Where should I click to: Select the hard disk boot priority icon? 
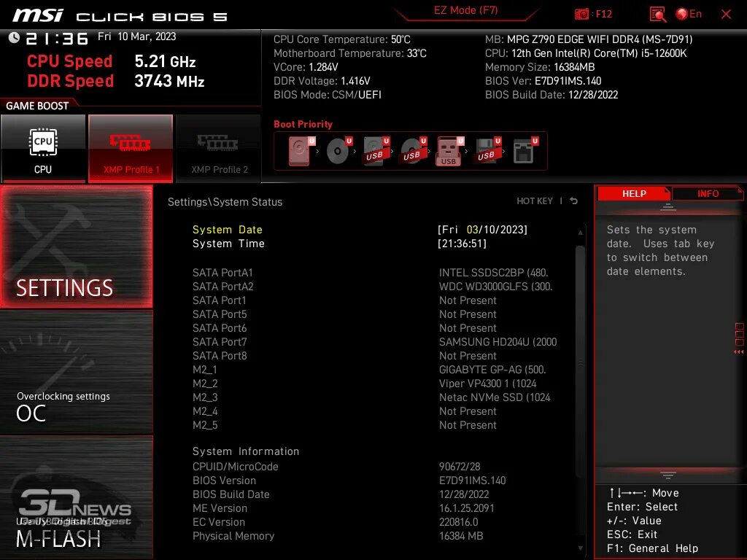298,151
